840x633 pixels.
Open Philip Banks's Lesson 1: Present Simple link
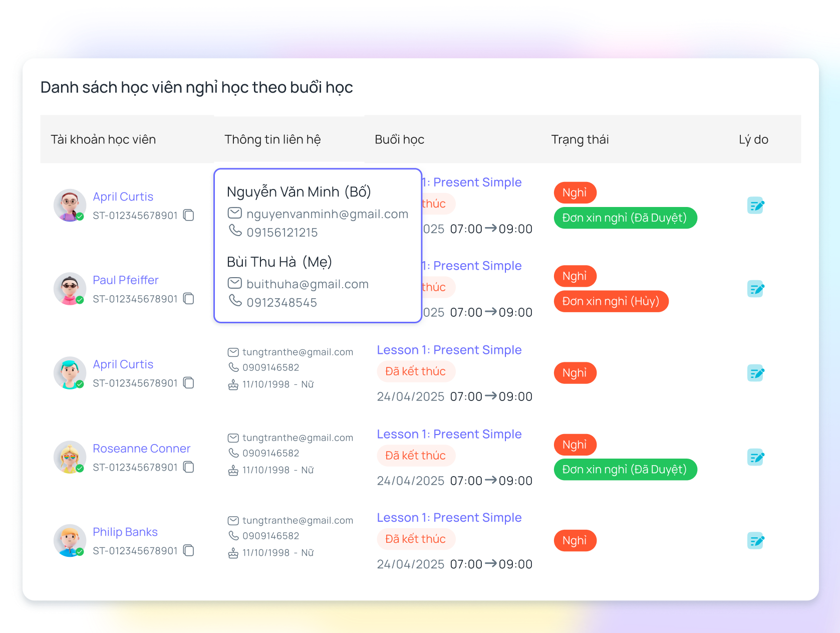[x=449, y=518]
